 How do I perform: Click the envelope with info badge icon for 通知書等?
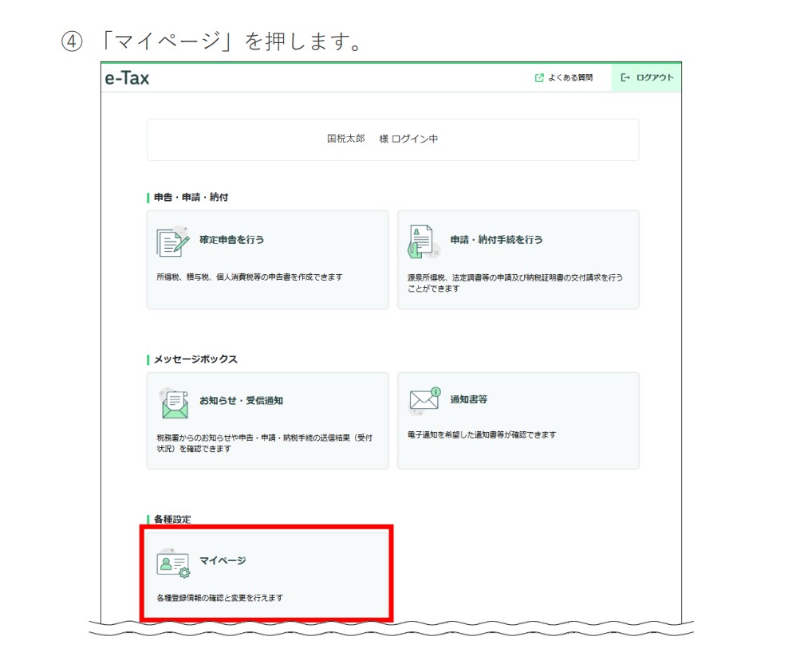tap(424, 400)
